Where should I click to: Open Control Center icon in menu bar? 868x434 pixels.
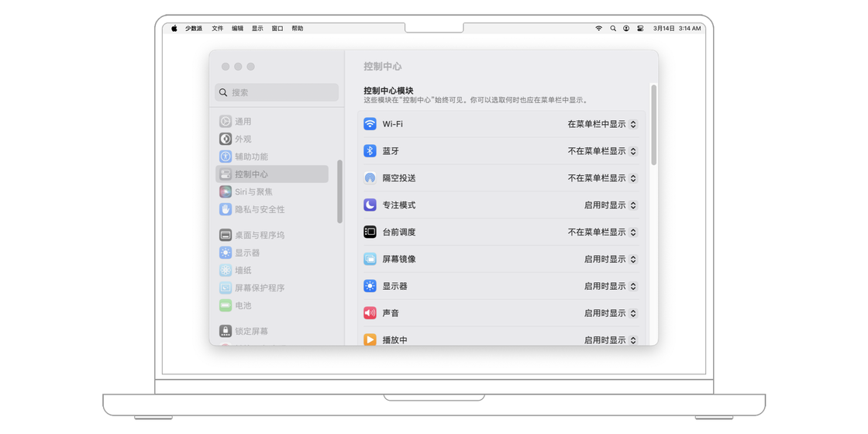coord(640,29)
